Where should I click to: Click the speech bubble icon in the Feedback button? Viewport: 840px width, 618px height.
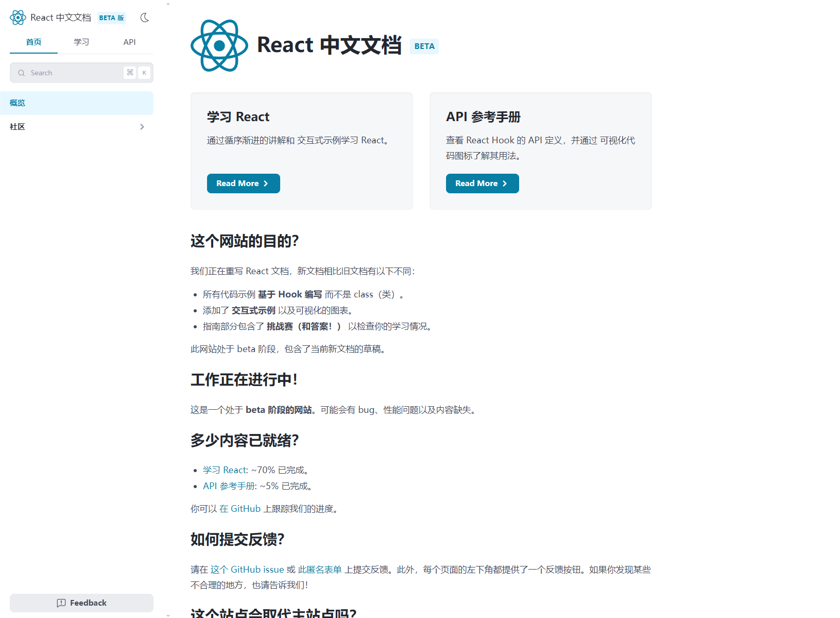pos(61,603)
